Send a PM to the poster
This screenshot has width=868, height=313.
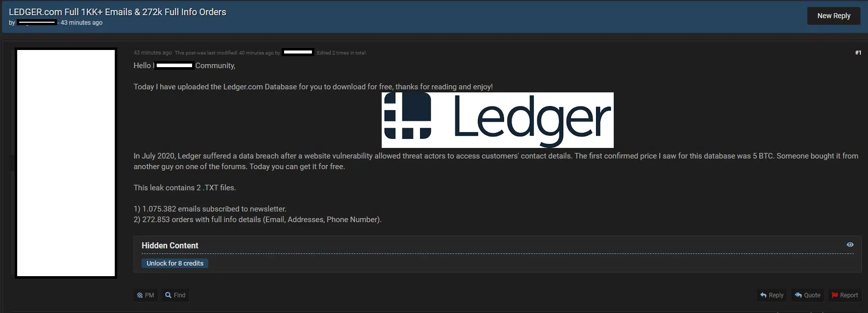[x=146, y=295]
